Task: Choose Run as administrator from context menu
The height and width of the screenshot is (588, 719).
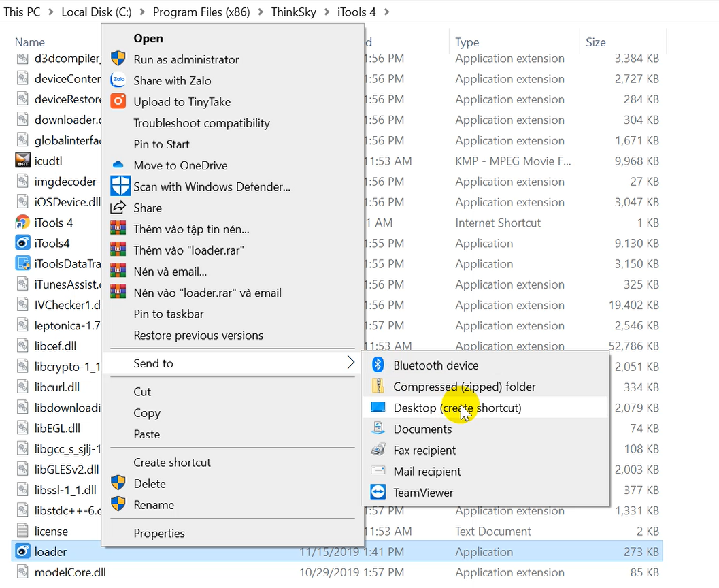Action: [x=186, y=59]
